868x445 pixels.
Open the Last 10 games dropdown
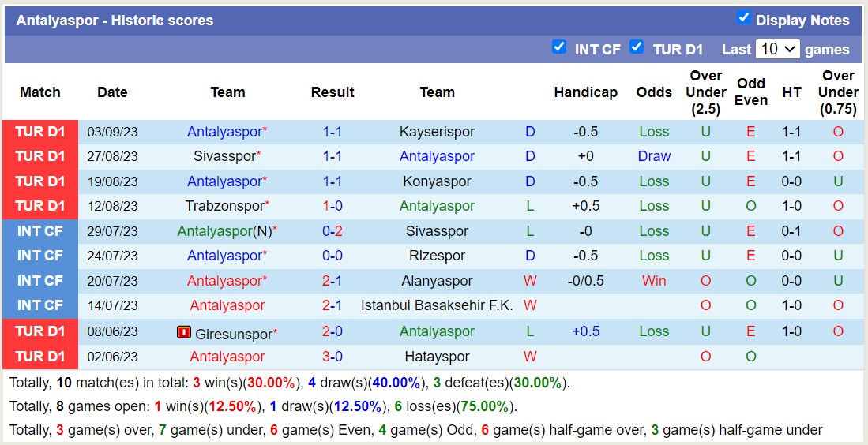[x=777, y=49]
